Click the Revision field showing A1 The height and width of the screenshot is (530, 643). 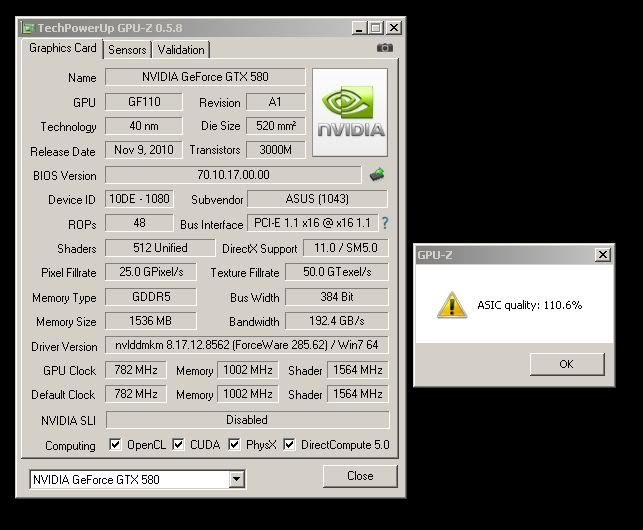coord(276,102)
